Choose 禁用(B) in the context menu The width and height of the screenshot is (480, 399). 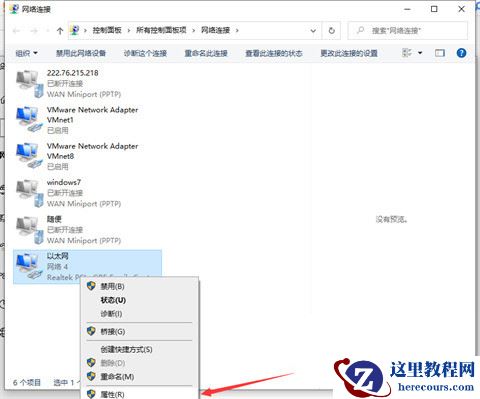140,286
